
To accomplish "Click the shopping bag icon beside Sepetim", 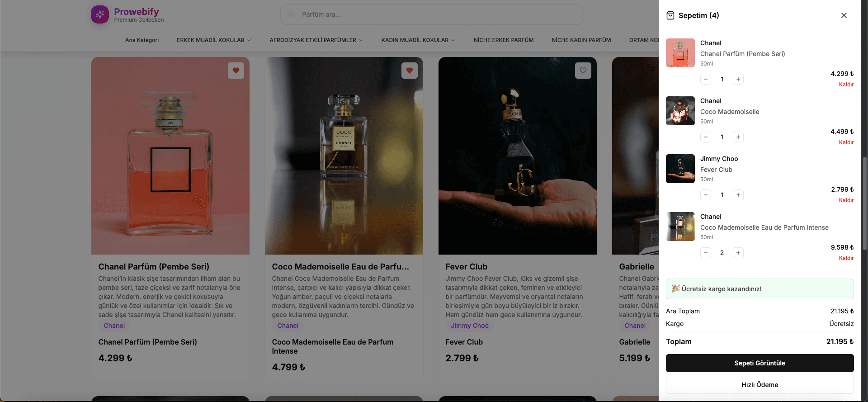I will [670, 15].
